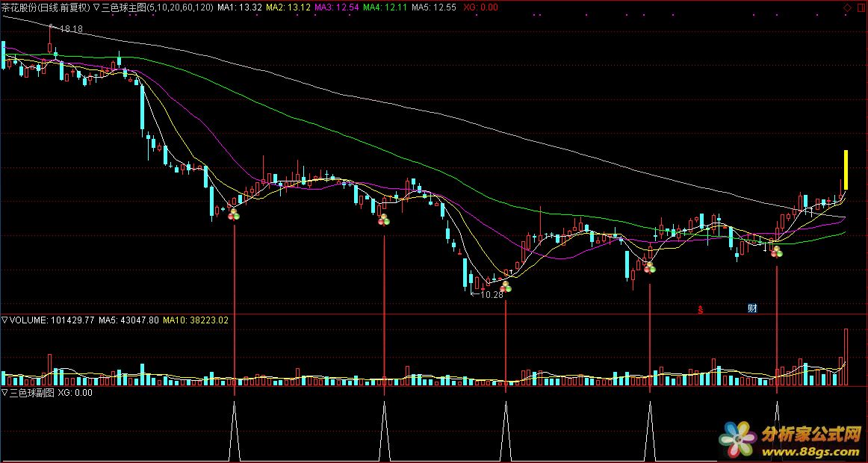Click the stock title 茶花股份(日线.前复权)
The height and width of the screenshot is (463, 868).
pyautogui.click(x=46, y=7)
